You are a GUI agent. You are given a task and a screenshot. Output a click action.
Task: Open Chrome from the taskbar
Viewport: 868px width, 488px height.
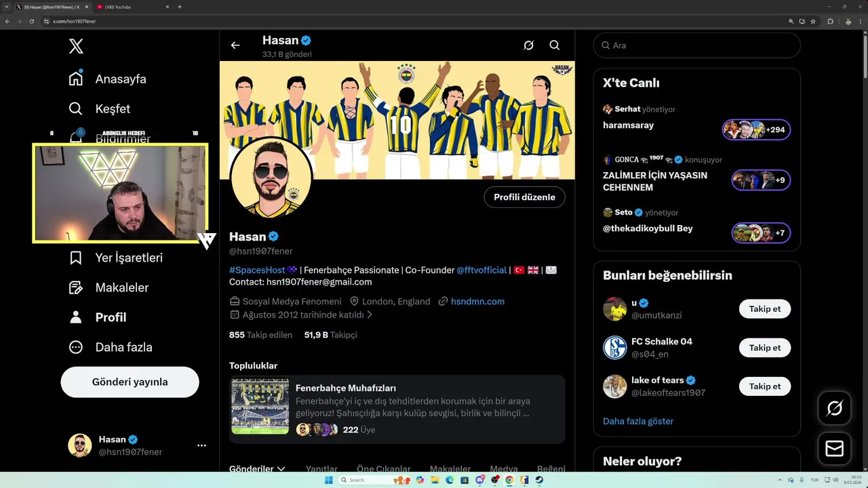click(510, 480)
